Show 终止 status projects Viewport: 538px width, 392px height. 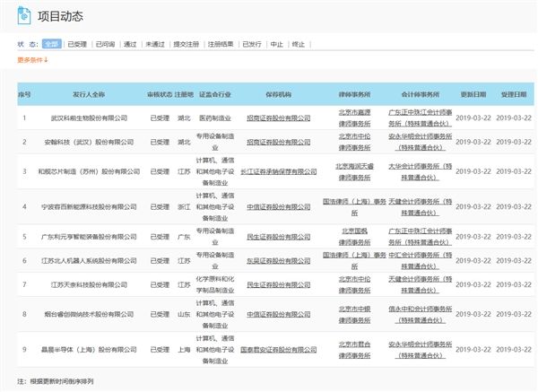[x=299, y=44]
